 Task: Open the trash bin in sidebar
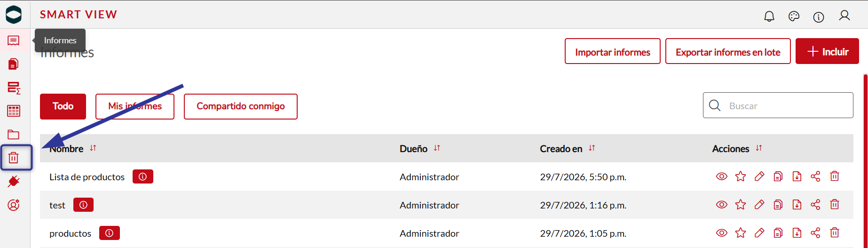pos(14,158)
